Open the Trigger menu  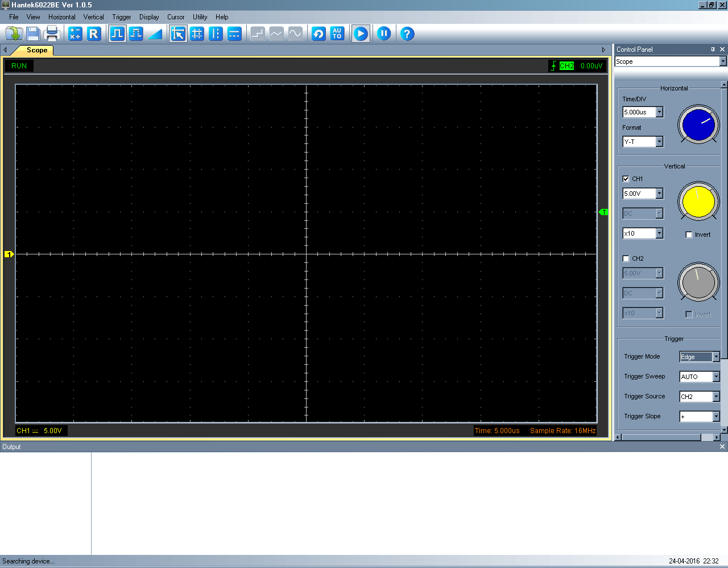point(121,17)
